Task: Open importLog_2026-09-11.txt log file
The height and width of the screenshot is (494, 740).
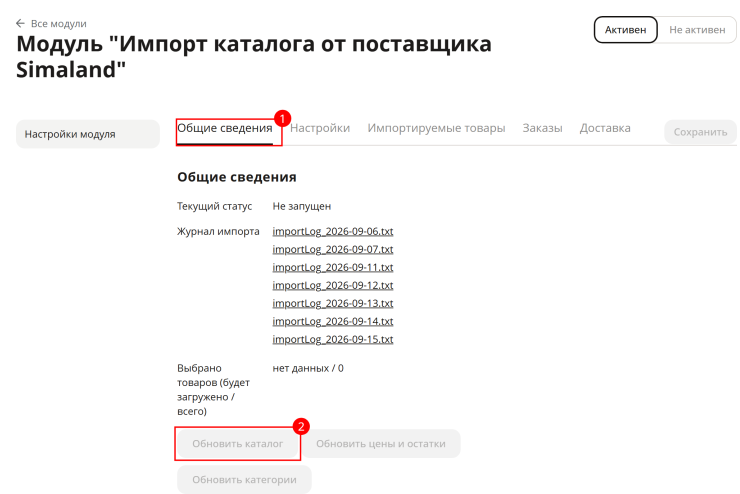Action: pos(333,267)
